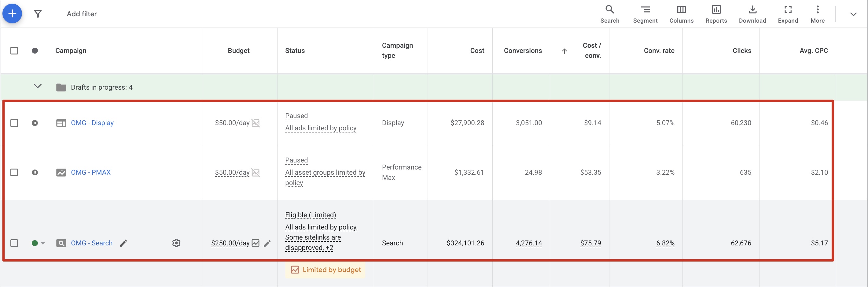Click the $250.00/day budget value
Image resolution: width=868 pixels, height=287 pixels.
(230, 243)
